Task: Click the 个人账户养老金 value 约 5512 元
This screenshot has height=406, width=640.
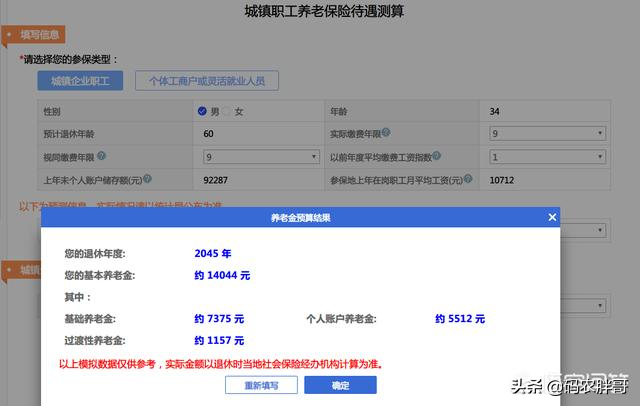Action: coord(460,319)
